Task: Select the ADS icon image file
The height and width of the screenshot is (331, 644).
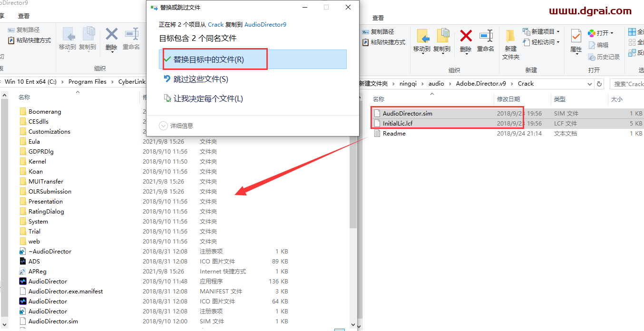Action: (x=34, y=261)
